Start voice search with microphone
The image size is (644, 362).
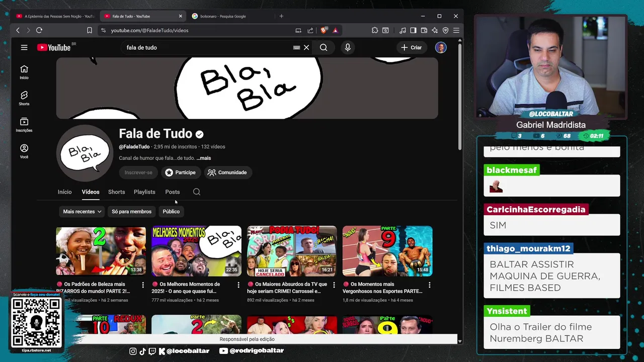[348, 47]
